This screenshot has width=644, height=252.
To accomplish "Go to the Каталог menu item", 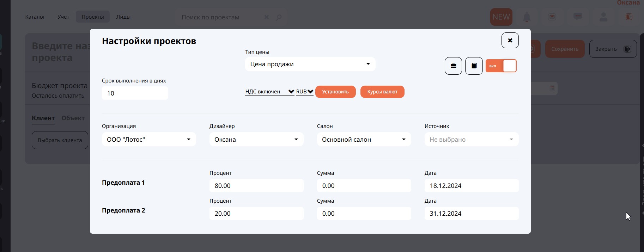I will click(35, 17).
